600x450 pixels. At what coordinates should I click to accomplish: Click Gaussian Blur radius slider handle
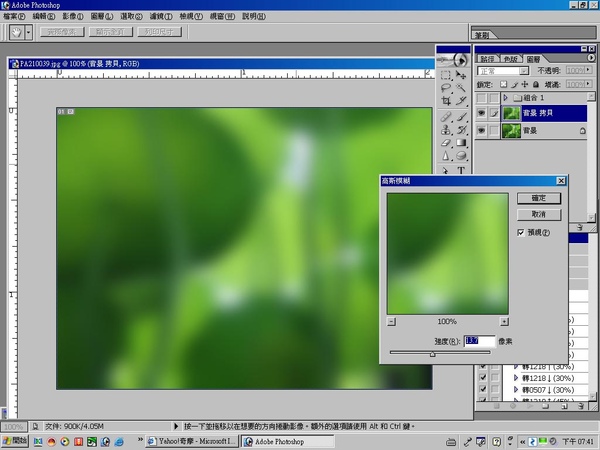pos(432,354)
